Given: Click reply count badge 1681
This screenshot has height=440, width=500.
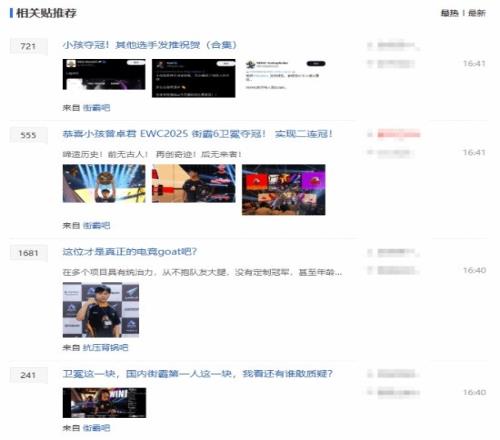Looking at the screenshot, I should click(x=28, y=253).
